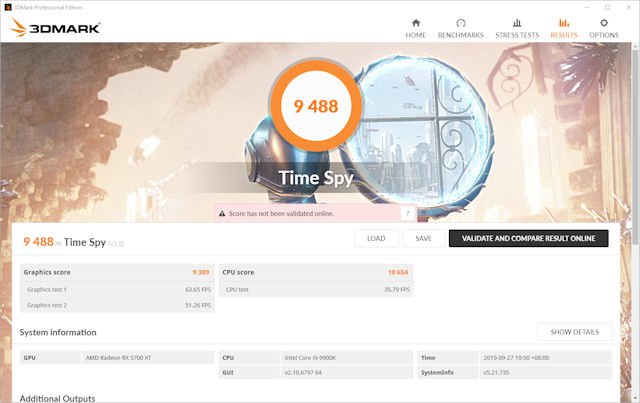Click the Intel Core i9-9900K value
This screenshot has height=403, width=640.
(x=310, y=358)
